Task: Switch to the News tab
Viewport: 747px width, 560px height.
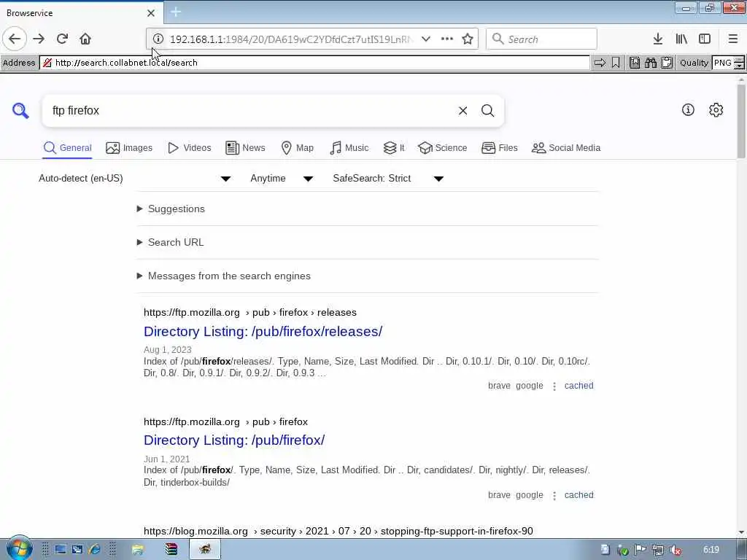Action: (245, 148)
